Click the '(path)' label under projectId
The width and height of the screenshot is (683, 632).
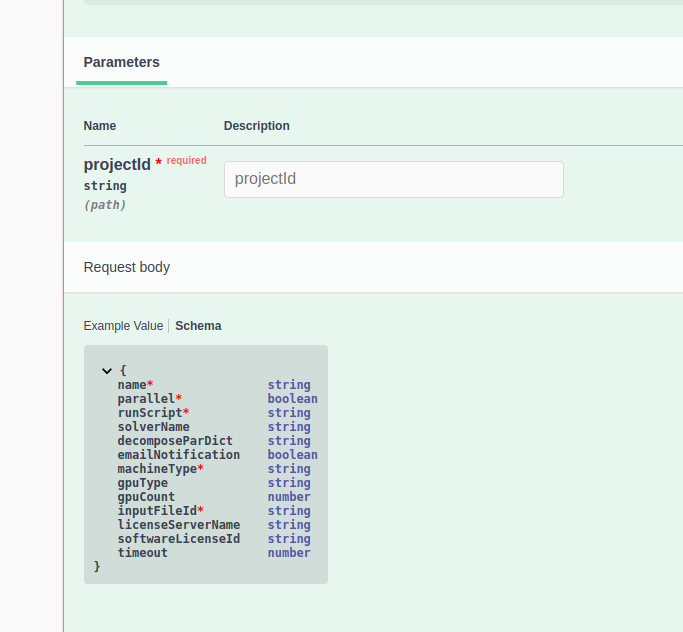point(105,205)
